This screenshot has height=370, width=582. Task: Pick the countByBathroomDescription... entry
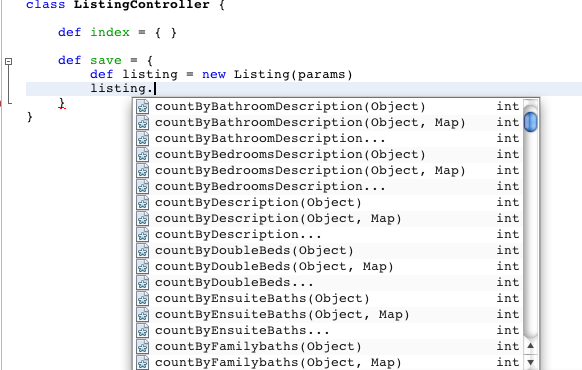click(328, 139)
